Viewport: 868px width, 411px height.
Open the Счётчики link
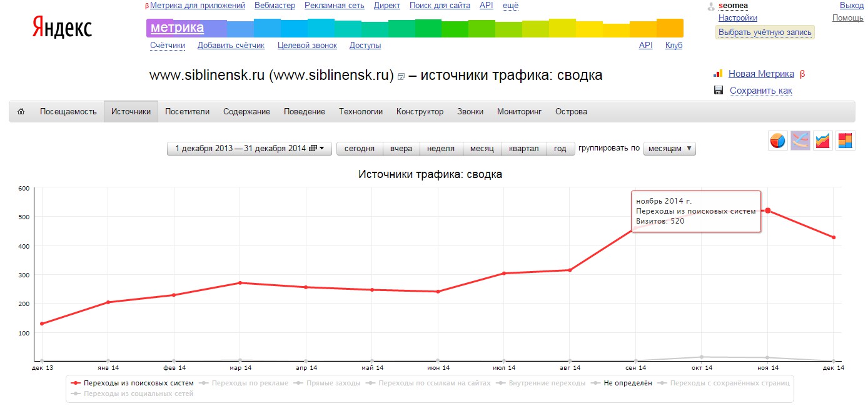(168, 45)
